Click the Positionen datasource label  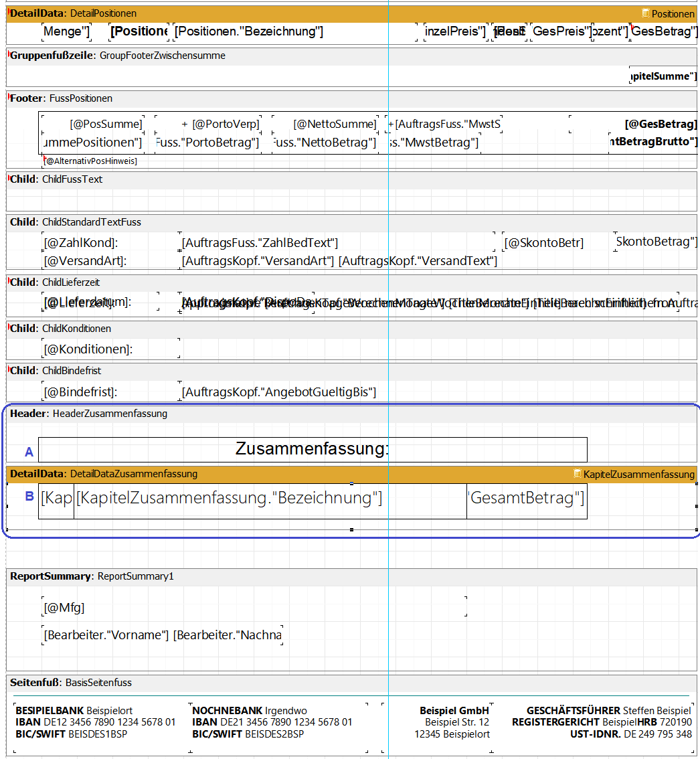coord(673,14)
